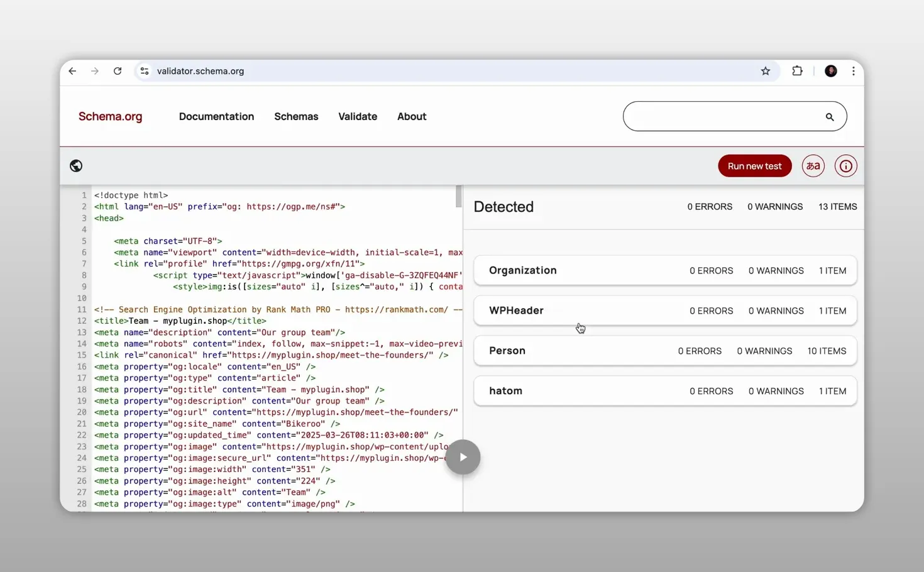Viewport: 924px width, 572px height.
Task: Click the title tag on line 12
Action: coord(180,321)
